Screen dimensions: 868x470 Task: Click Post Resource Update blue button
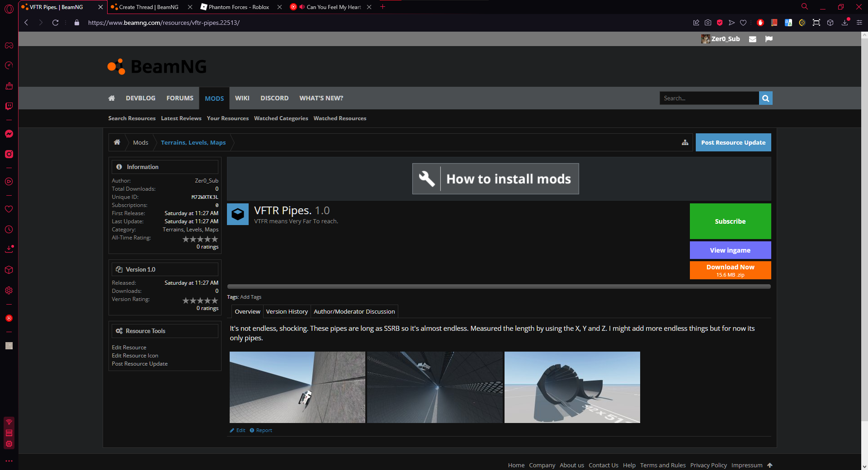[x=733, y=142]
